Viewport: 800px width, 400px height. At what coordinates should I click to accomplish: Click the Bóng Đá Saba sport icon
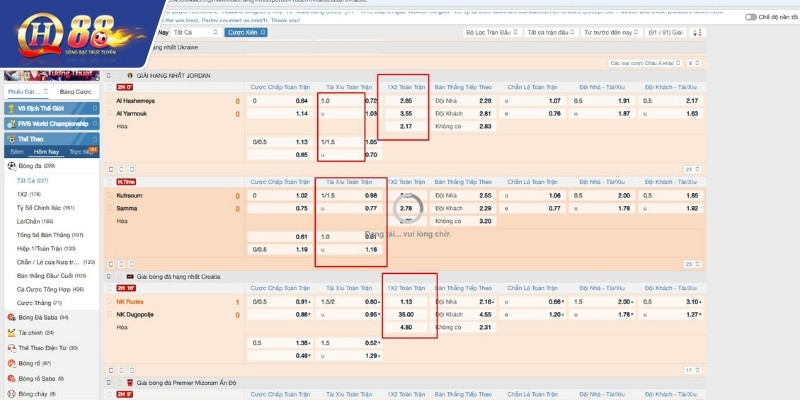tap(11, 317)
